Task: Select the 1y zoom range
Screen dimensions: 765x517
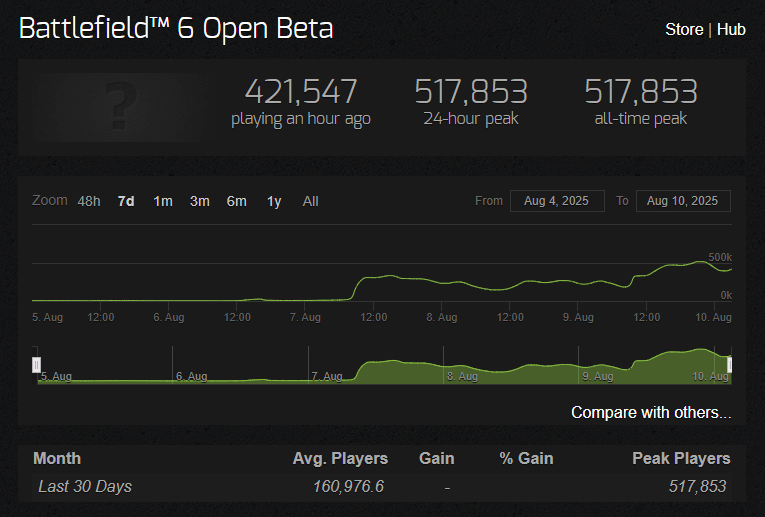Action: [x=274, y=201]
